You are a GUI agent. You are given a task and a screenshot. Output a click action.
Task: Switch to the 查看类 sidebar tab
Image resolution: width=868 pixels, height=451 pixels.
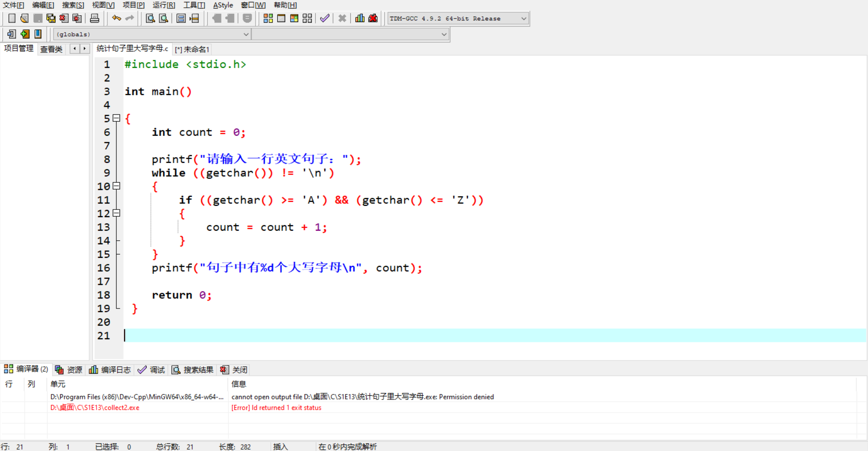[x=52, y=49]
